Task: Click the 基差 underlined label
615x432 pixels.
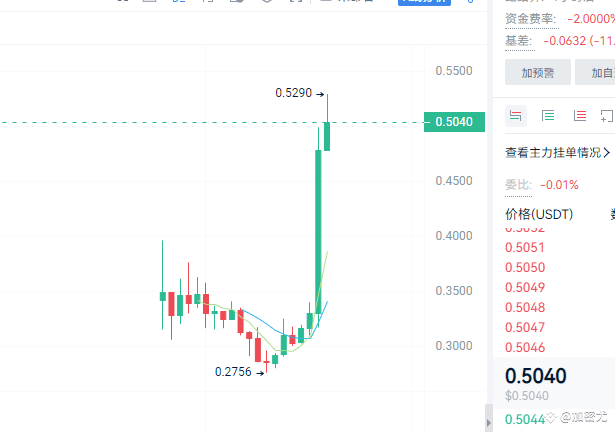Action: (519, 41)
